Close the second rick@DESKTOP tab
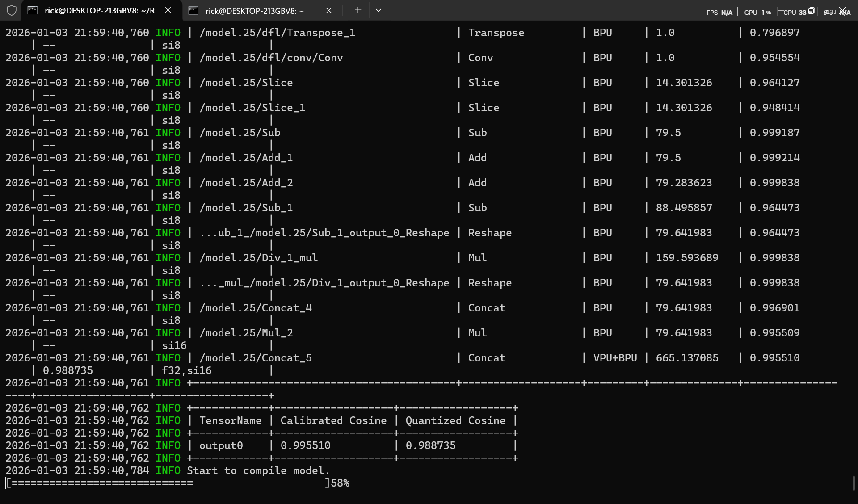This screenshot has width=858, height=504. [x=329, y=10]
